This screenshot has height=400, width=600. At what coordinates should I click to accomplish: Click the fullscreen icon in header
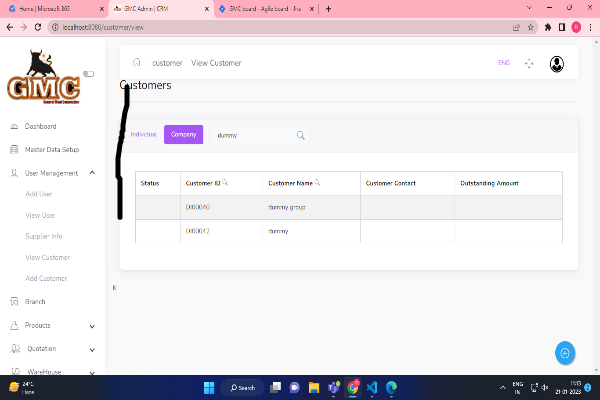coord(529,63)
